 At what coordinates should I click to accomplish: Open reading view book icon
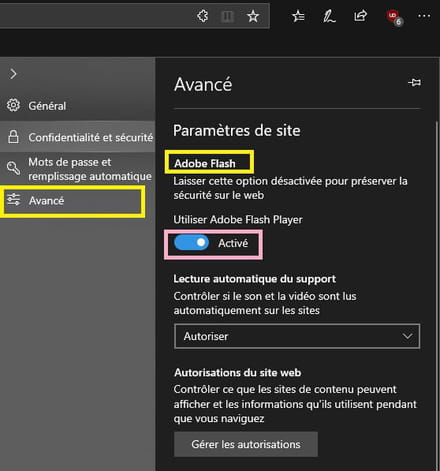(227, 16)
